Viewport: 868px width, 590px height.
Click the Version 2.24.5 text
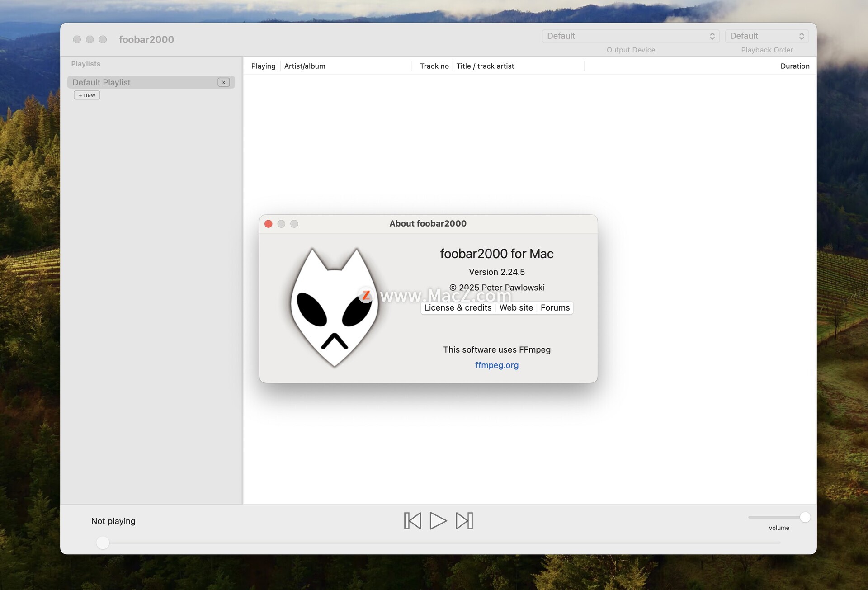(496, 272)
